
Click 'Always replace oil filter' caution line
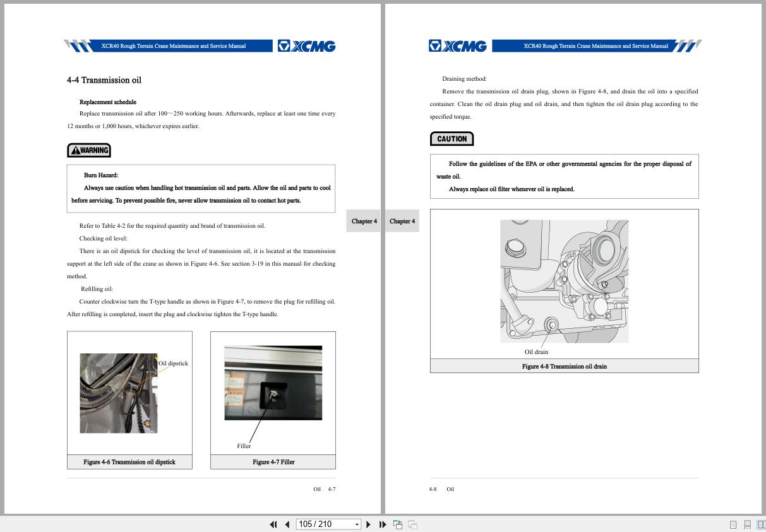512,189
